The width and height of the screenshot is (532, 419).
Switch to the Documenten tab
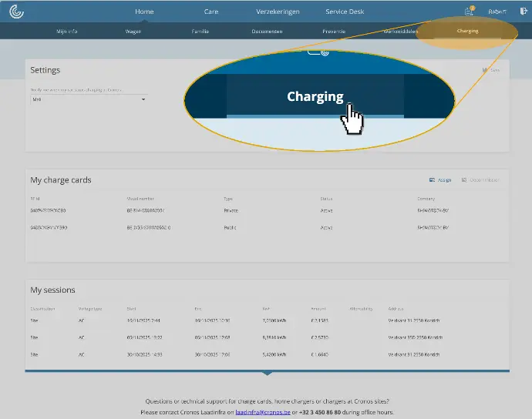pos(267,32)
